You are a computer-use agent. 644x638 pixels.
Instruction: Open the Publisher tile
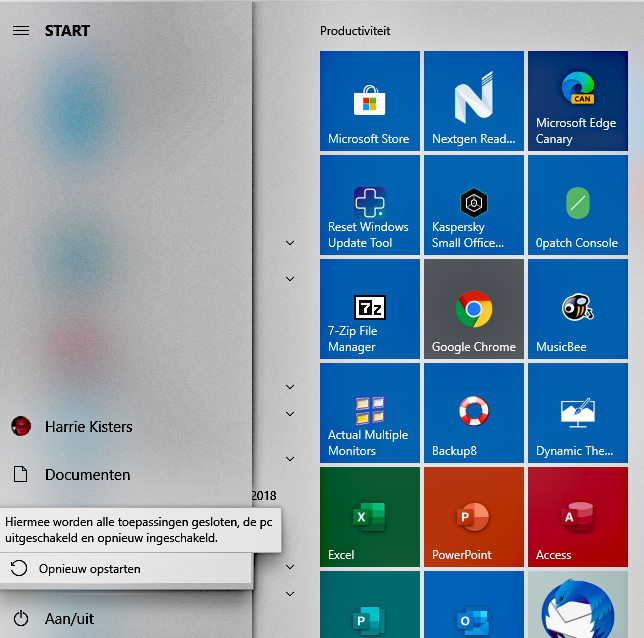coord(370,604)
